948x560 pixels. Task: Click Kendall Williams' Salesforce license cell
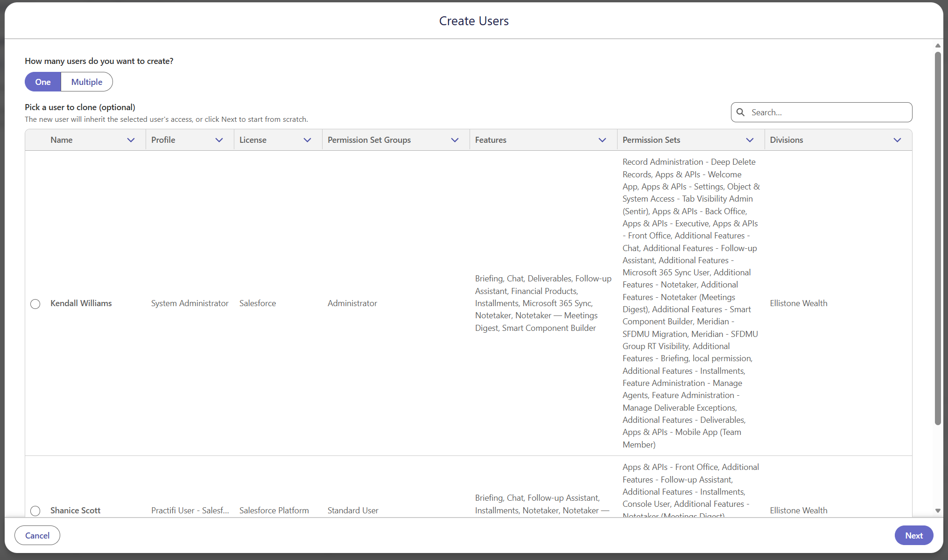[x=258, y=303]
